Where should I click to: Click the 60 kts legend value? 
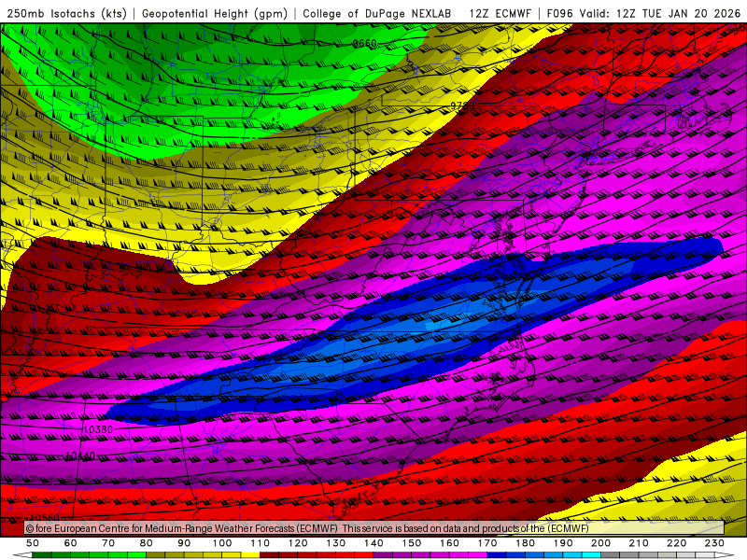click(71, 543)
